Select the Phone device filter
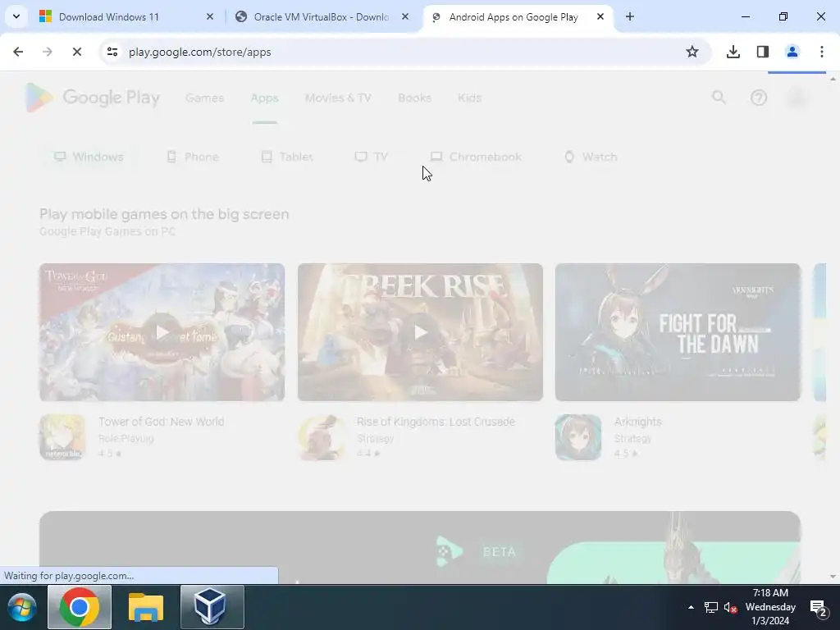Screen dimensions: 840x630 click(x=193, y=157)
